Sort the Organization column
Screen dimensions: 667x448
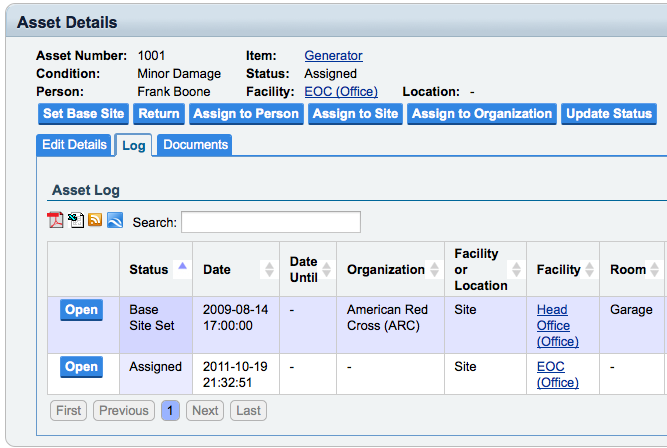[434, 269]
